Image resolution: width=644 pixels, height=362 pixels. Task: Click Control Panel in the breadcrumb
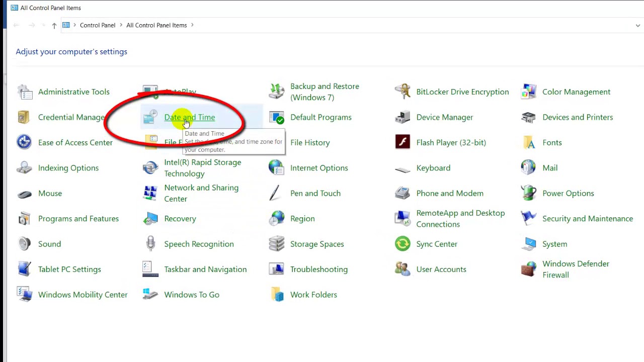(98, 25)
